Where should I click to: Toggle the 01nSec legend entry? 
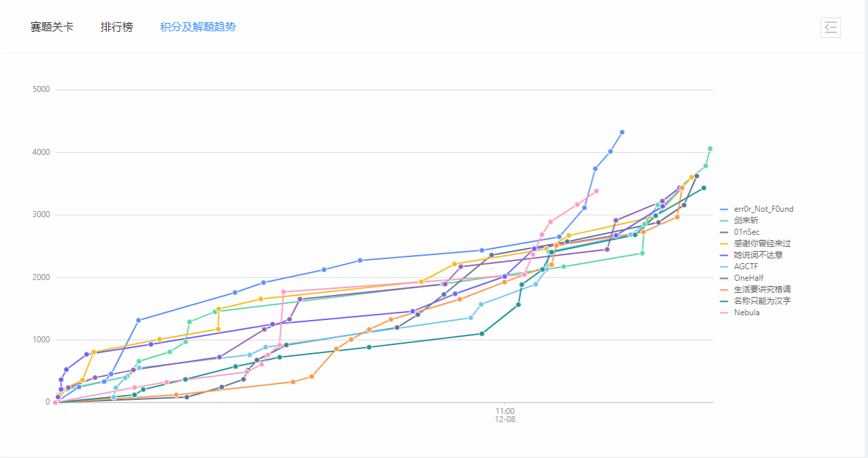pos(746,232)
